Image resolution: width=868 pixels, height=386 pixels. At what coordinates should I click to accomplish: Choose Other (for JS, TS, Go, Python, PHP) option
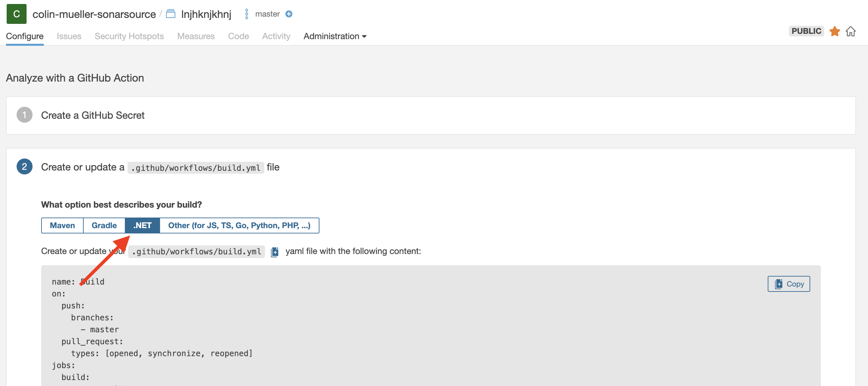(x=239, y=225)
